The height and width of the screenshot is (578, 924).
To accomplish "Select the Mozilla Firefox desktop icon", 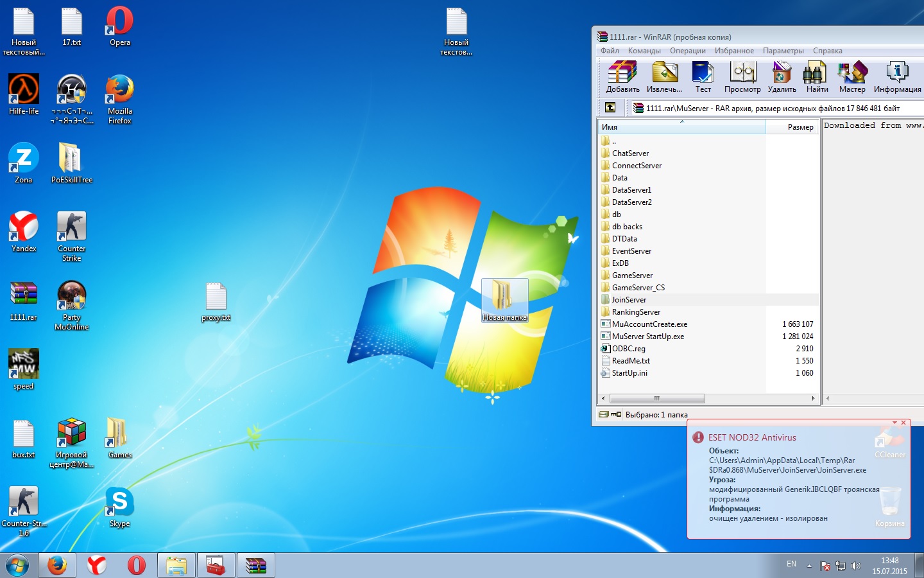I will coord(120,100).
